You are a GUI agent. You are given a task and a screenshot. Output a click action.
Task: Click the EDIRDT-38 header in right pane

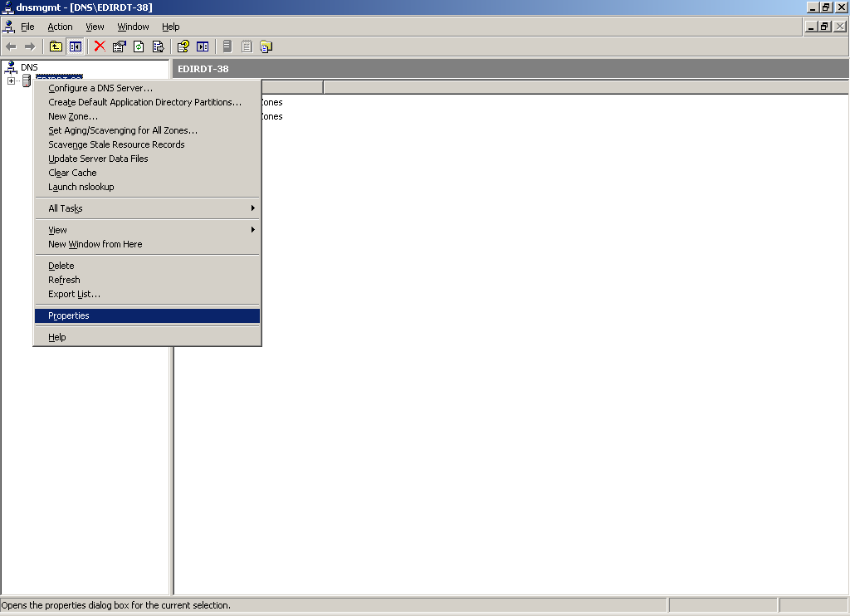click(203, 69)
